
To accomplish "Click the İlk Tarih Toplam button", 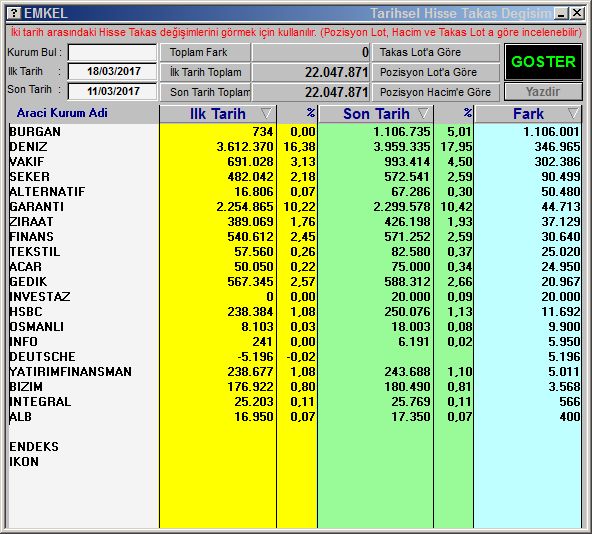I will (205, 72).
